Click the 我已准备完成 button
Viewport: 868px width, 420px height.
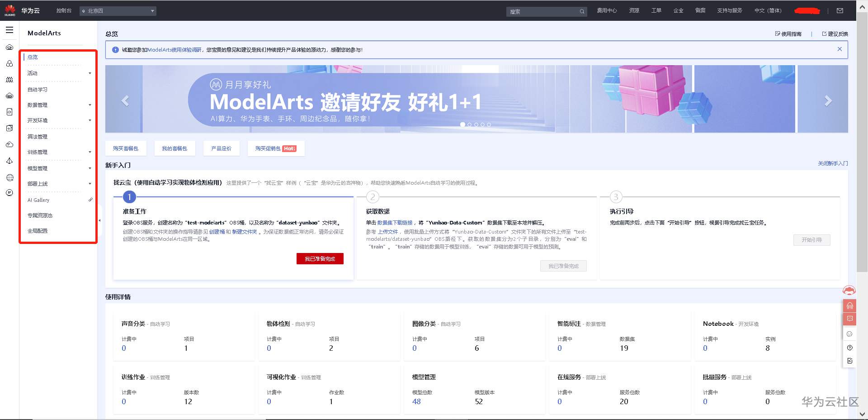click(x=320, y=258)
